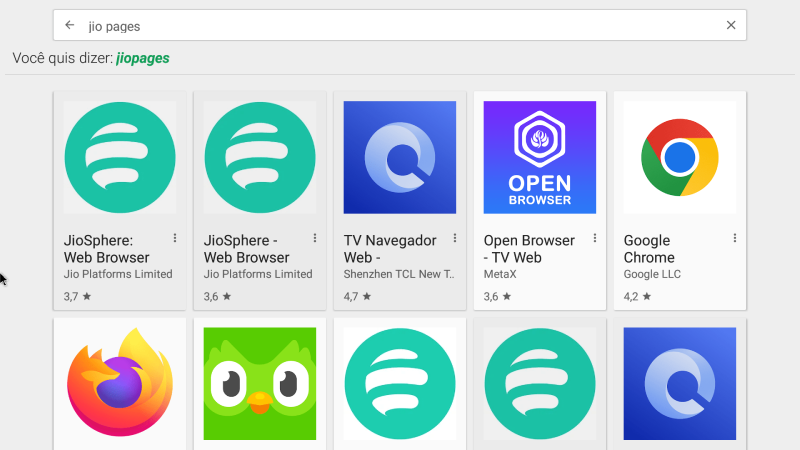The width and height of the screenshot is (800, 450).
Task: Show more options for JioSphere: Web Browser
Action: [175, 238]
